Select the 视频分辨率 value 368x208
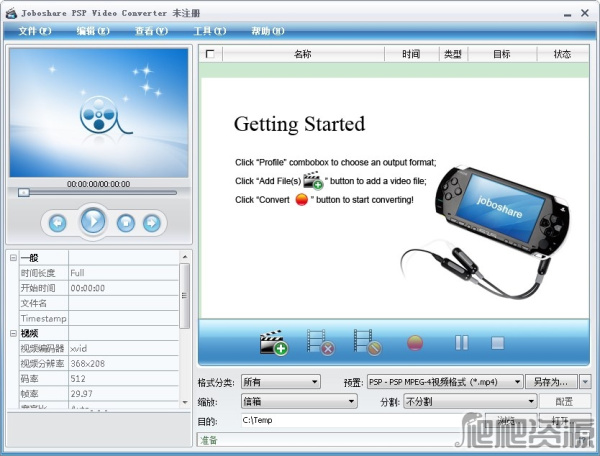 (x=124, y=363)
